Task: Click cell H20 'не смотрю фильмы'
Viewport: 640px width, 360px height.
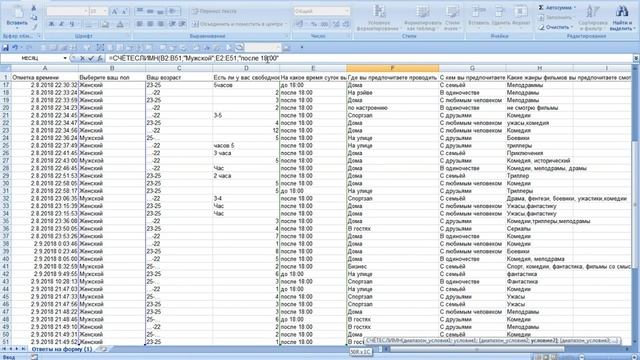Action: coord(532,108)
